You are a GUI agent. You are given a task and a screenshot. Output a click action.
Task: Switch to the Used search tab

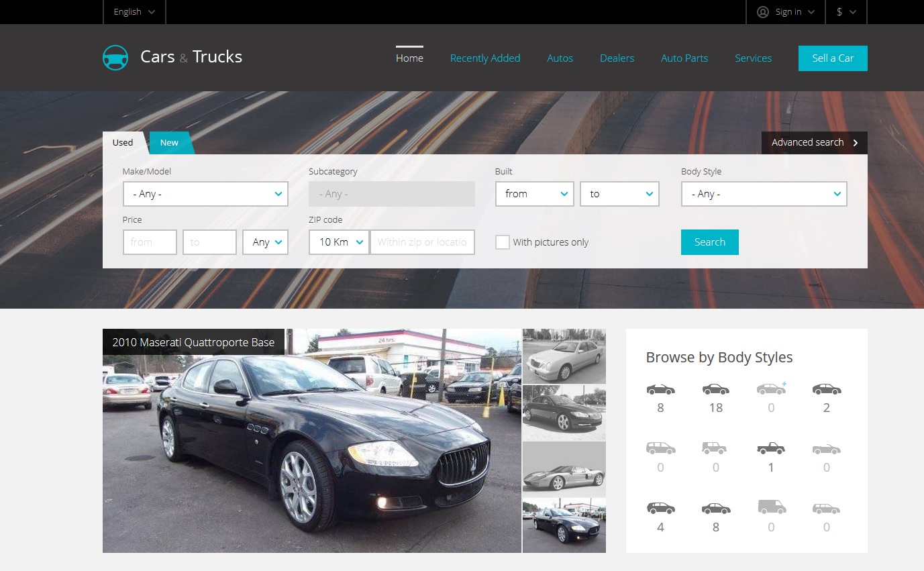click(x=123, y=142)
